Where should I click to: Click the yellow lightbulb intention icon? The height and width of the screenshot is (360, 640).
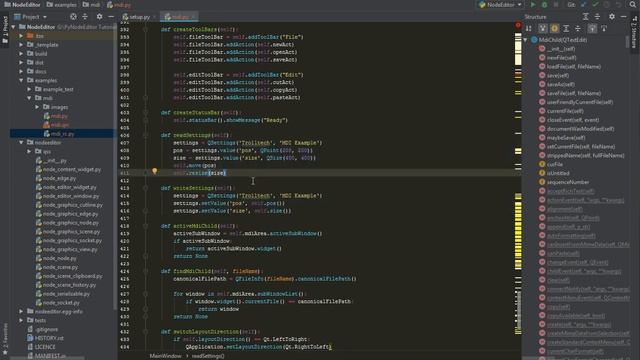(x=155, y=171)
